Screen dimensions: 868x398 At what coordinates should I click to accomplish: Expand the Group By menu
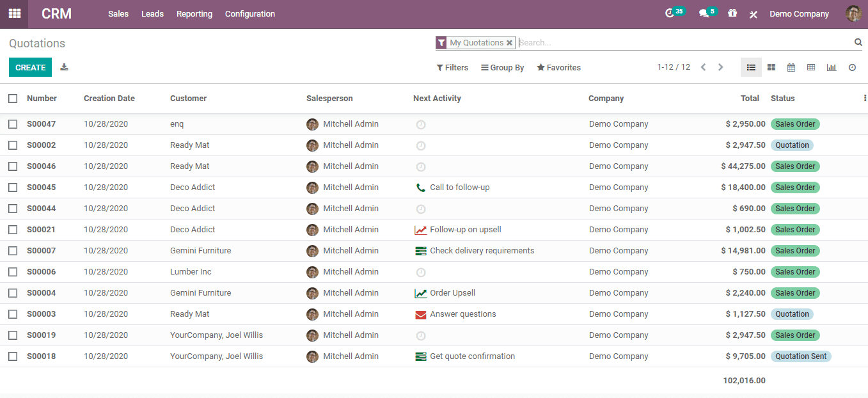click(502, 67)
